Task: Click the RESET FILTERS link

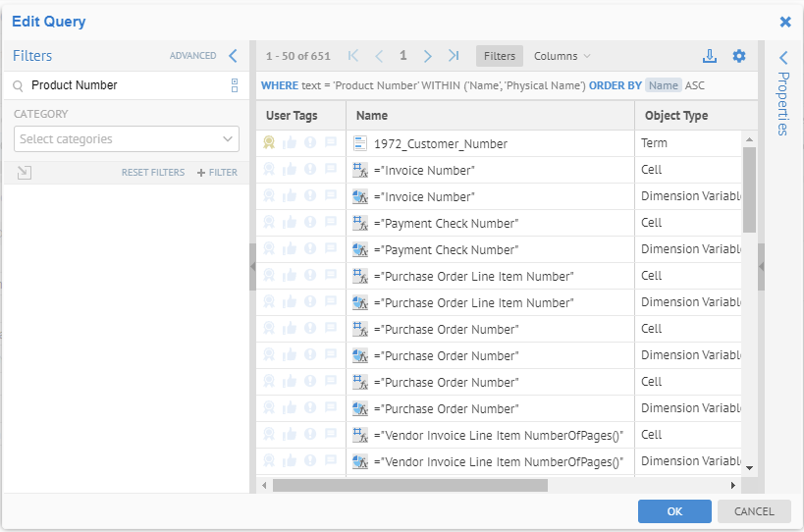Action: click(x=153, y=173)
